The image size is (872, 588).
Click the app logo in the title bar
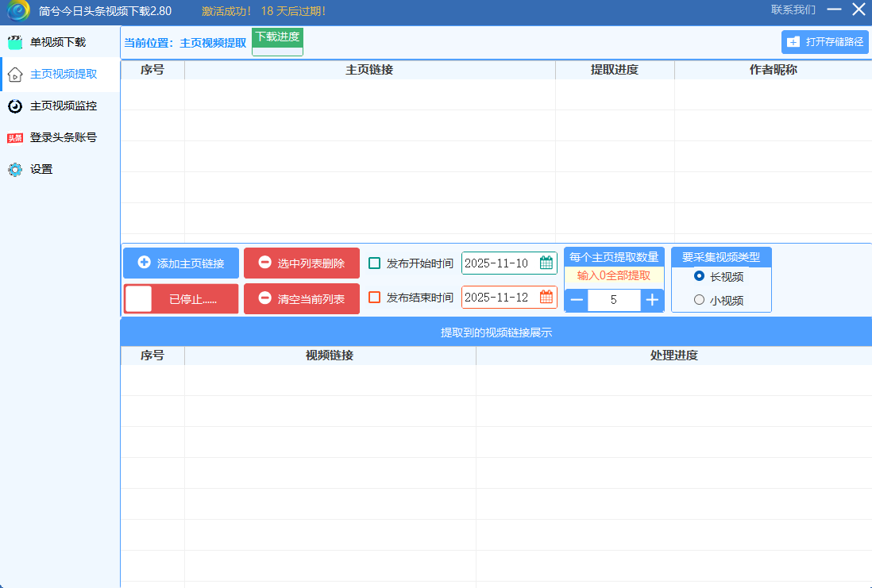(18, 11)
